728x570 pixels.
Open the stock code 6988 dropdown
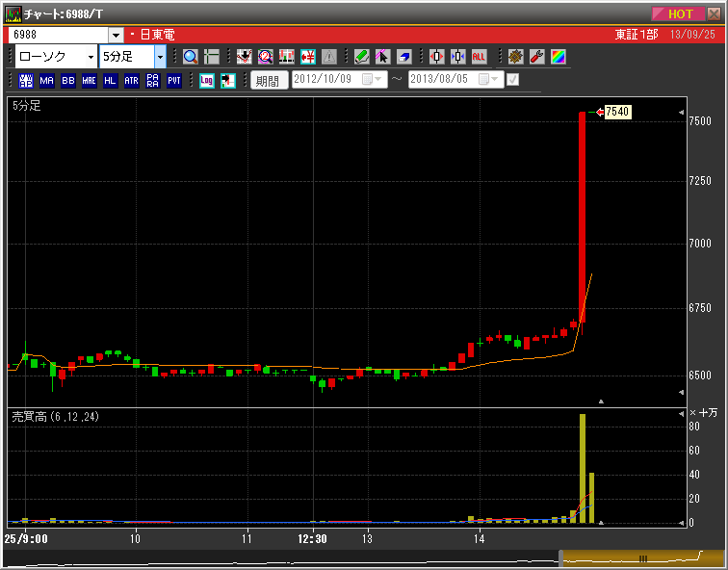pos(117,35)
